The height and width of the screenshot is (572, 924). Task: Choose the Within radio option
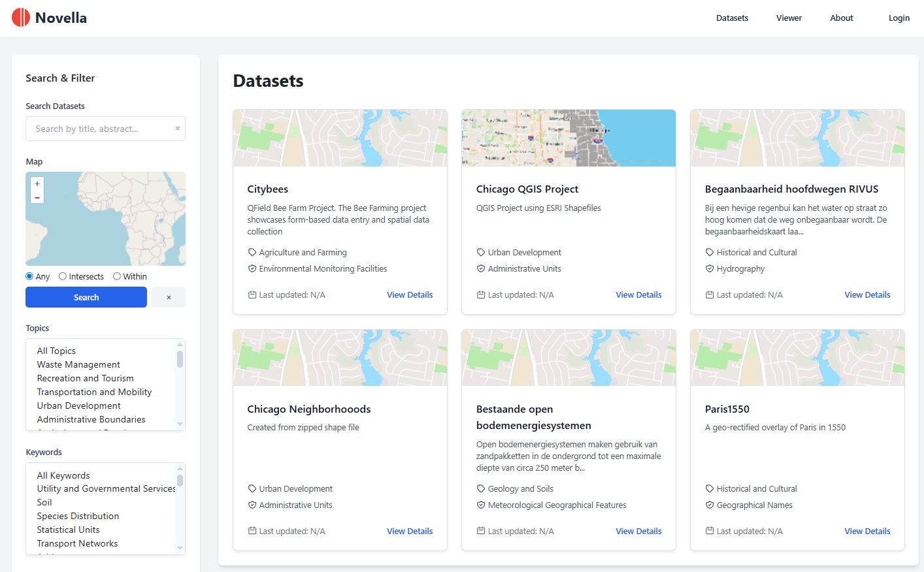[117, 276]
